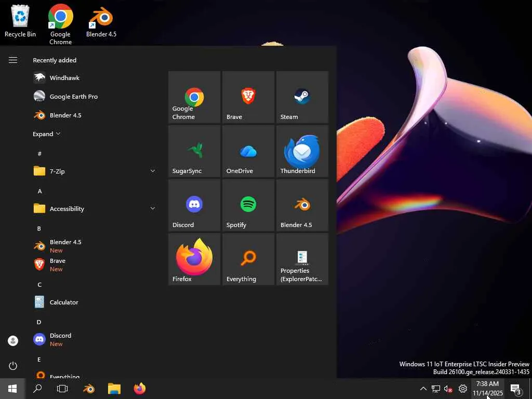Open the clock and date flyout
Screen dimensions: 532x399
click(487, 389)
